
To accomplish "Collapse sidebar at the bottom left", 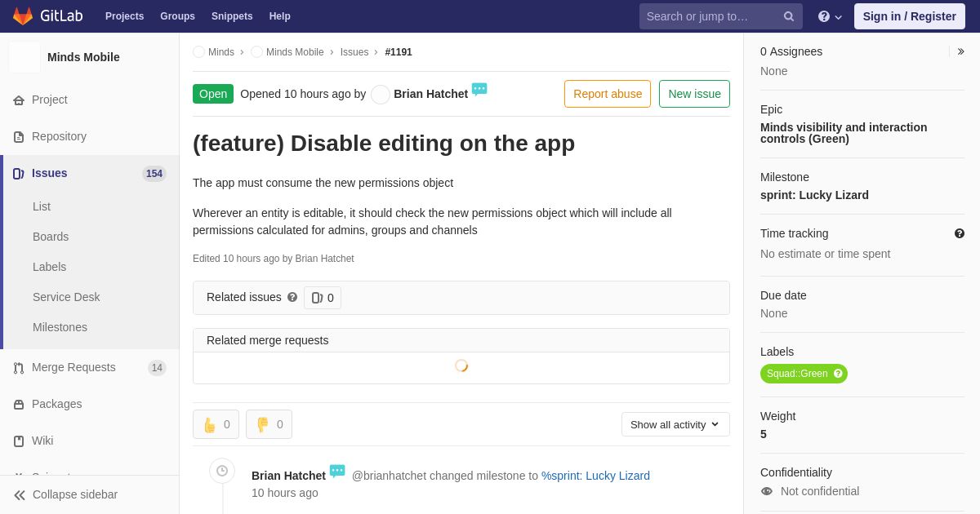I will pyautogui.click(x=74, y=494).
